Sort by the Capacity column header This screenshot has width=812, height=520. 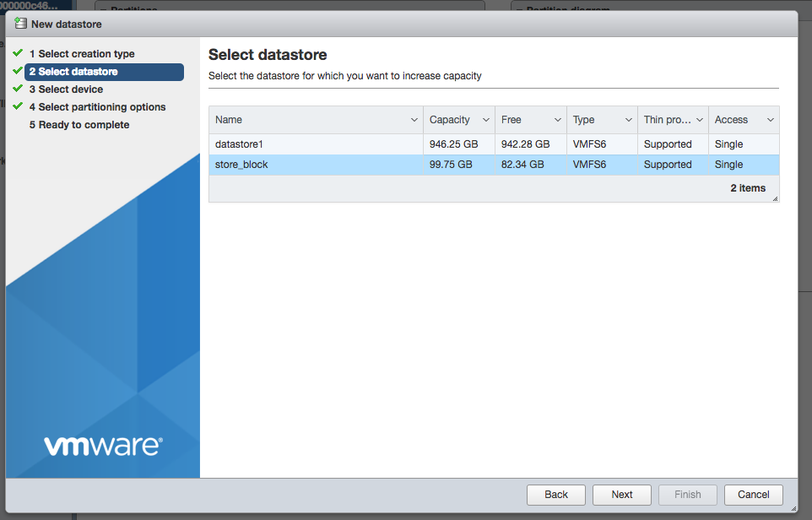pyautogui.click(x=459, y=120)
